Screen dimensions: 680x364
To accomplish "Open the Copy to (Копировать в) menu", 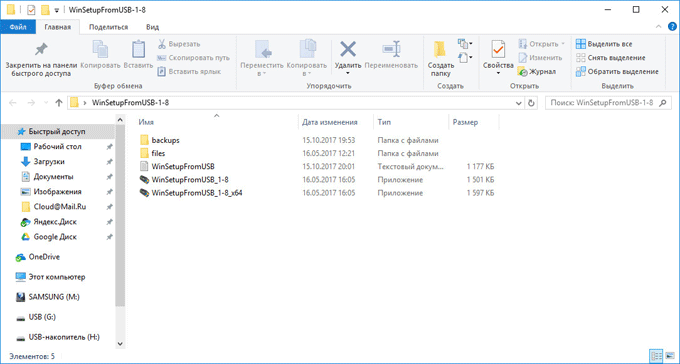I will pyautogui.click(x=307, y=59).
